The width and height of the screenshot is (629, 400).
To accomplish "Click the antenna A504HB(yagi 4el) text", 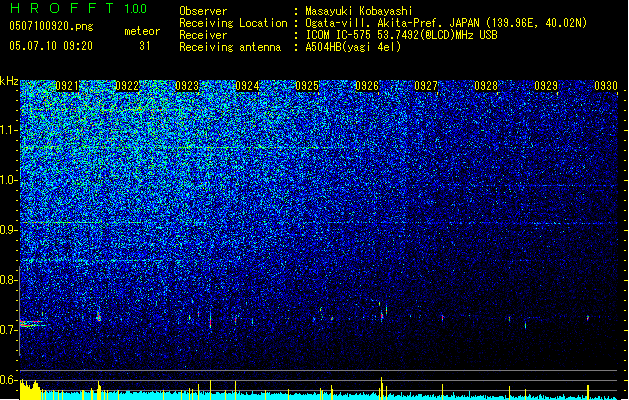I will [x=353, y=47].
